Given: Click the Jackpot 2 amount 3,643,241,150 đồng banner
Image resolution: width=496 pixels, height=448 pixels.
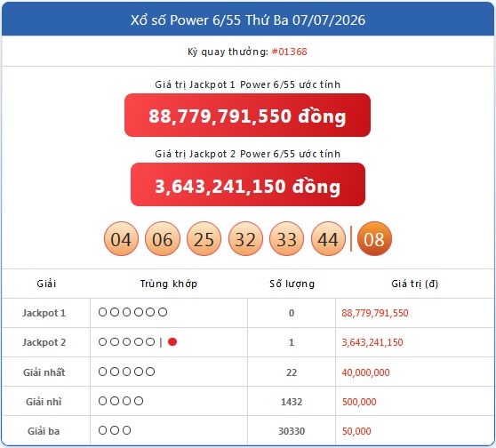Looking at the screenshot, I should pyautogui.click(x=248, y=185).
